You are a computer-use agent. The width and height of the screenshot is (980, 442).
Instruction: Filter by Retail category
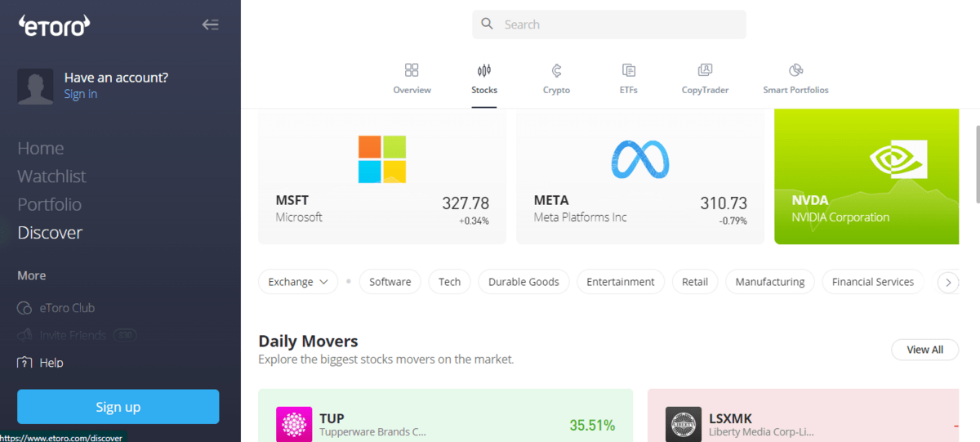(x=695, y=282)
